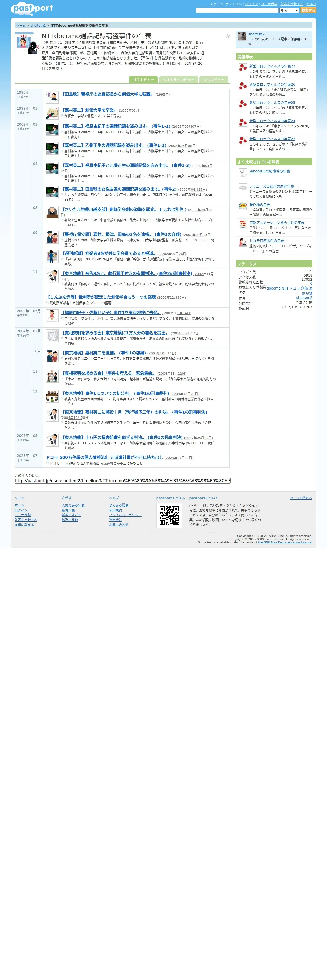Open the ドコモ 500万件超の個人情報流出 event
This screenshot has height=980, width=327.
(x=104, y=458)
